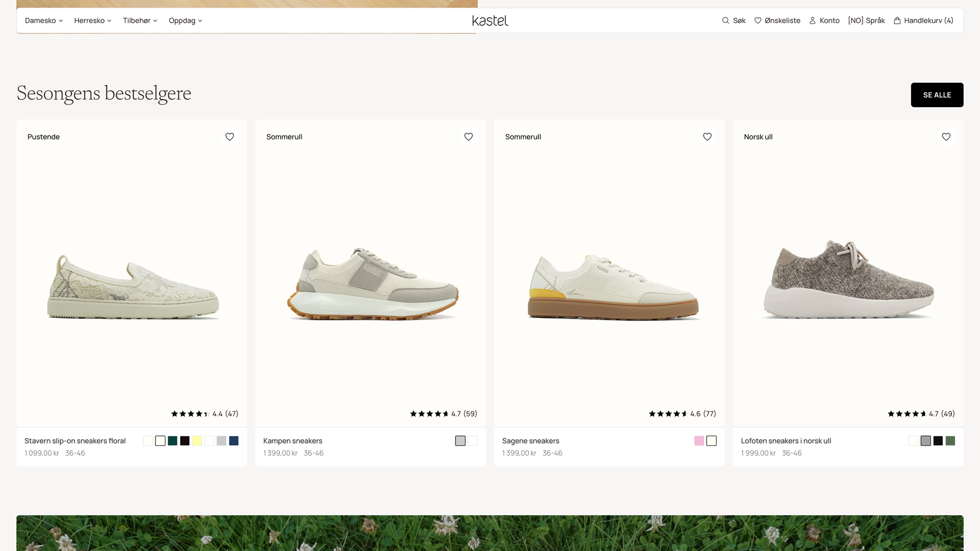Open the Sagene sneakers product link
The image size is (980, 551).
tap(530, 441)
